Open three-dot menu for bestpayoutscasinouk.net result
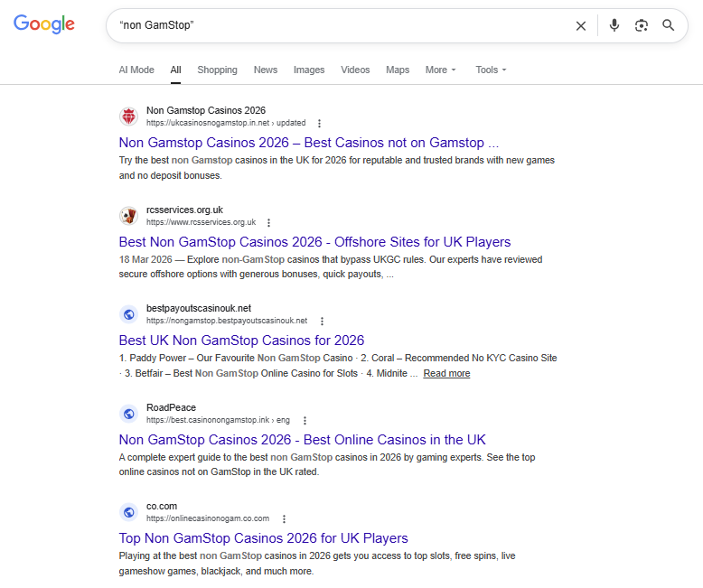 tap(322, 321)
